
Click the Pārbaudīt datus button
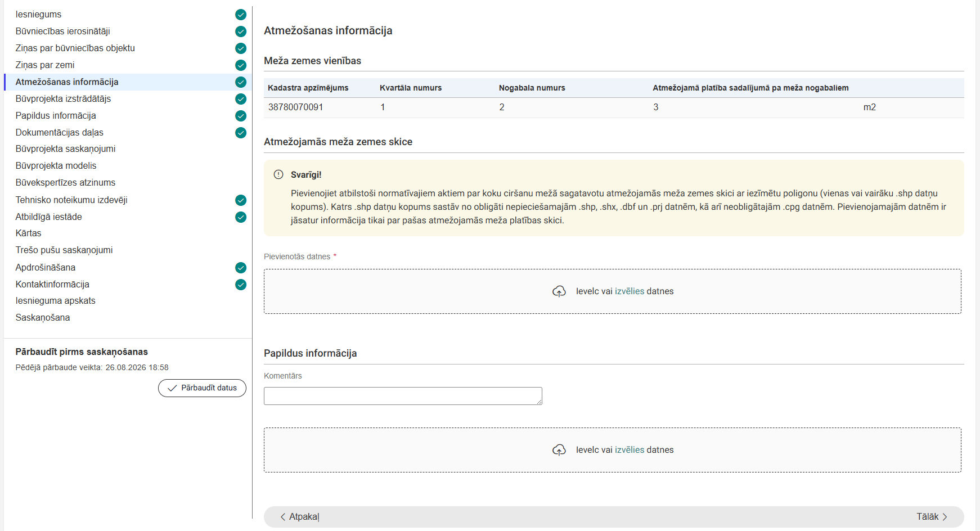(202, 388)
